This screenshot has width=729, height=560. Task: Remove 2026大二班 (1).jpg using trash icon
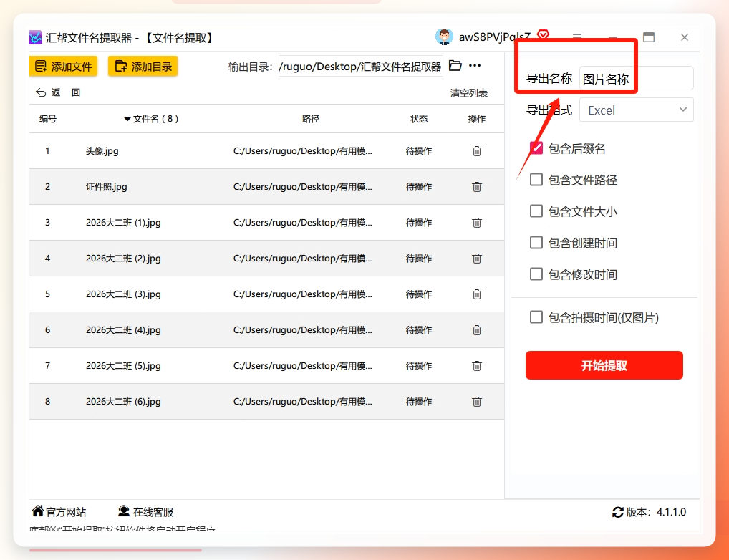pyautogui.click(x=476, y=223)
